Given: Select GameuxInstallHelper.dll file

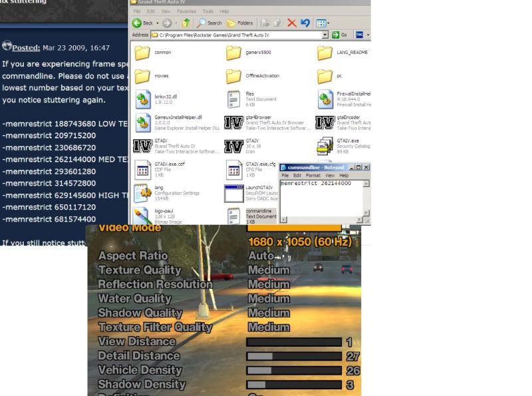Looking at the screenshot, I should coord(177,122).
